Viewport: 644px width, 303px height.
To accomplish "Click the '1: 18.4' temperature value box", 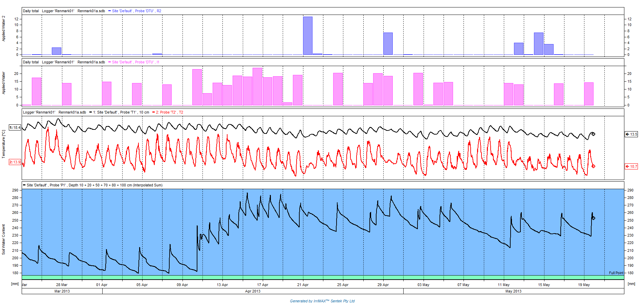I will [x=15, y=127].
